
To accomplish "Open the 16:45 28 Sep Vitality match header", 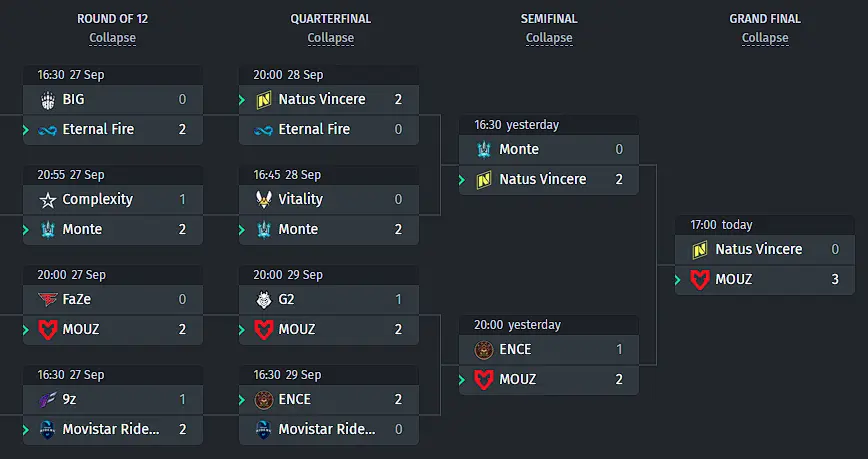I will pos(329,175).
